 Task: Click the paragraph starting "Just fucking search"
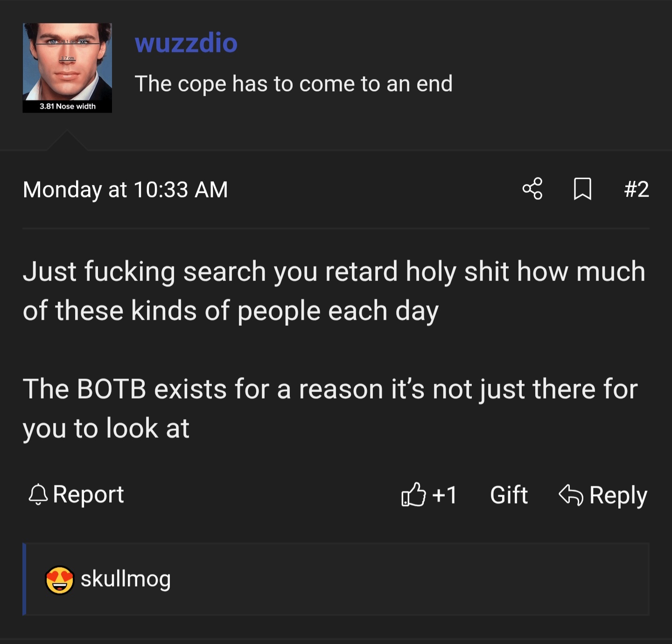click(334, 291)
